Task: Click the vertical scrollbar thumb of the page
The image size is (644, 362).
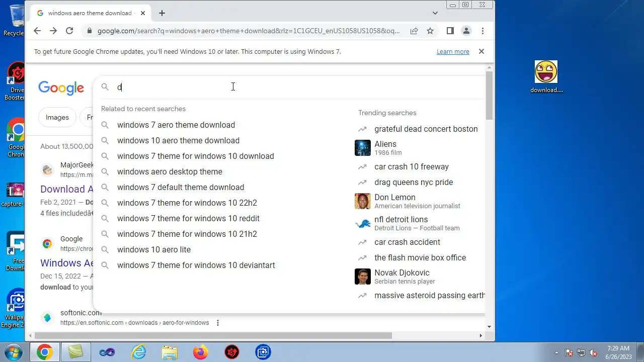Action: point(490,96)
